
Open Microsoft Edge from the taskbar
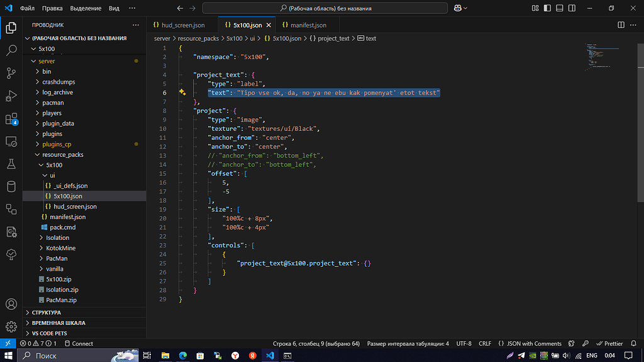click(x=183, y=356)
